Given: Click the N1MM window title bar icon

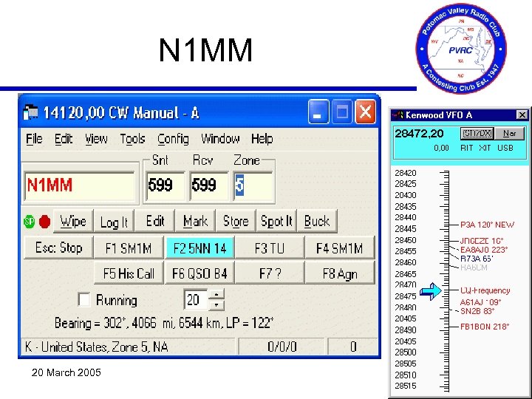Looking at the screenshot, I should click(x=30, y=112).
